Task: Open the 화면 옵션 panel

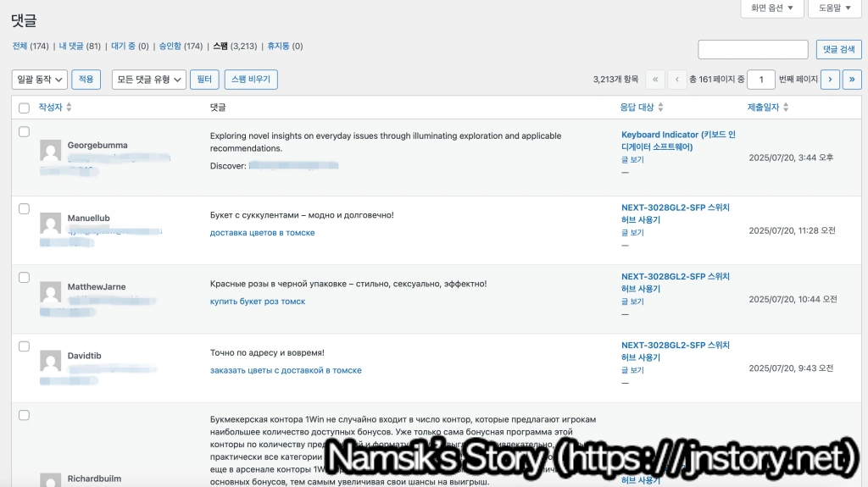Action: point(771,8)
